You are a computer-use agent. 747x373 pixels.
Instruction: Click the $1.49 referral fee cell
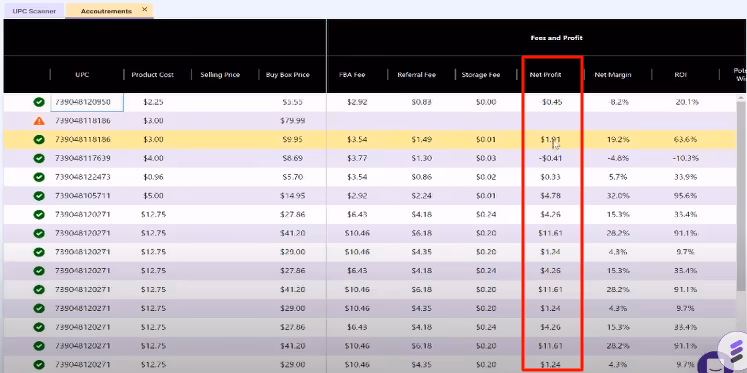click(x=422, y=140)
